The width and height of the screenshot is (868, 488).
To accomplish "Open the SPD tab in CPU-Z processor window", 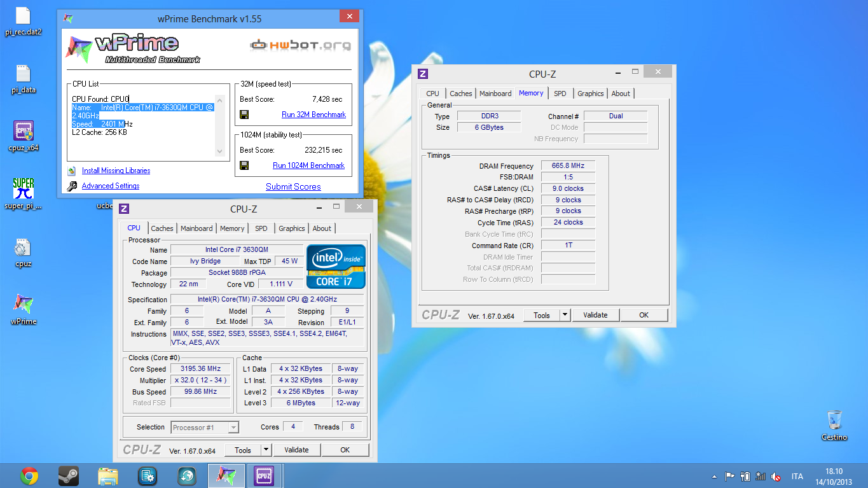I will (261, 228).
